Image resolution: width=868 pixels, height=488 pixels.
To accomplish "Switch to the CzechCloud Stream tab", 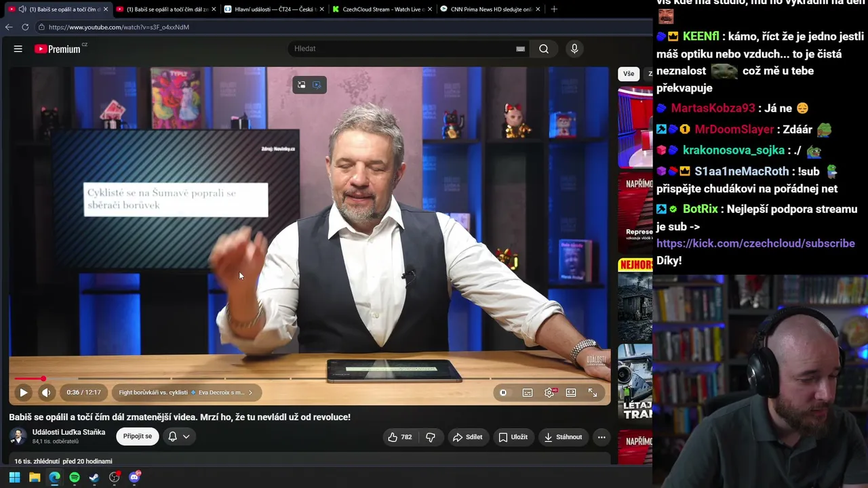I will 382,9.
